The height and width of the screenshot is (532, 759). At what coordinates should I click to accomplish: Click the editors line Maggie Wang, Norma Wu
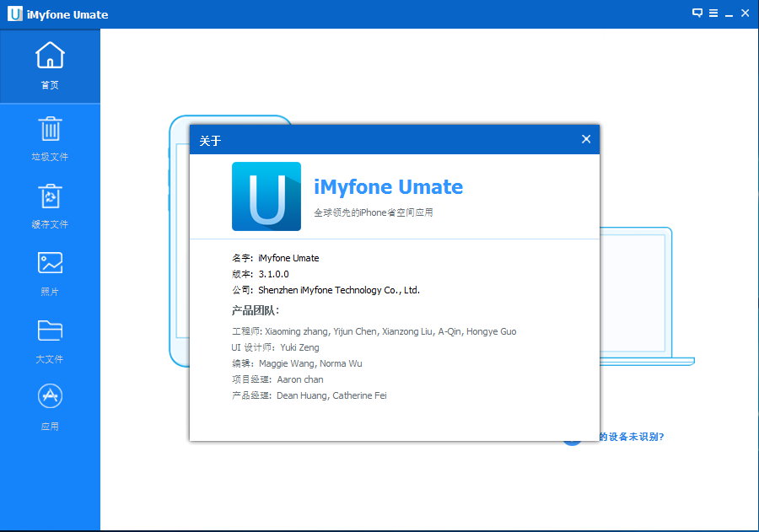click(x=297, y=363)
